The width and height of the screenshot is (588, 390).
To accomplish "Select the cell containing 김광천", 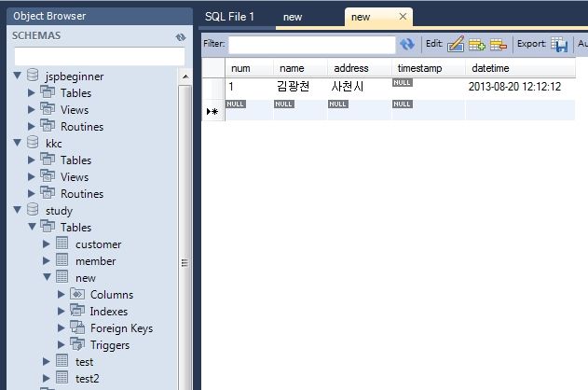I will tap(300, 87).
